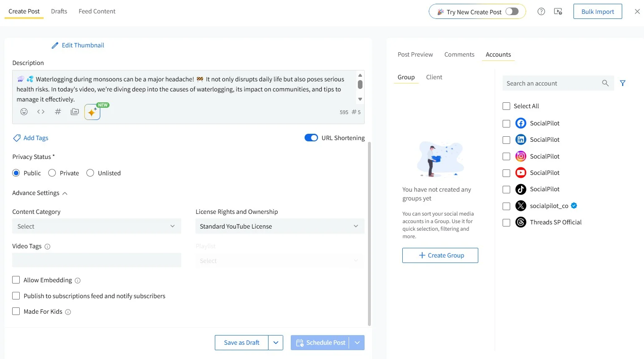Open the Schedule Post dropdown arrow
Screen dimensions: 644x359
coord(357,343)
